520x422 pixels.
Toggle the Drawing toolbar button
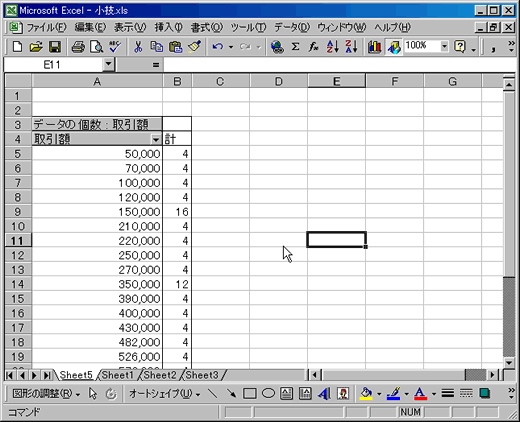click(x=394, y=47)
